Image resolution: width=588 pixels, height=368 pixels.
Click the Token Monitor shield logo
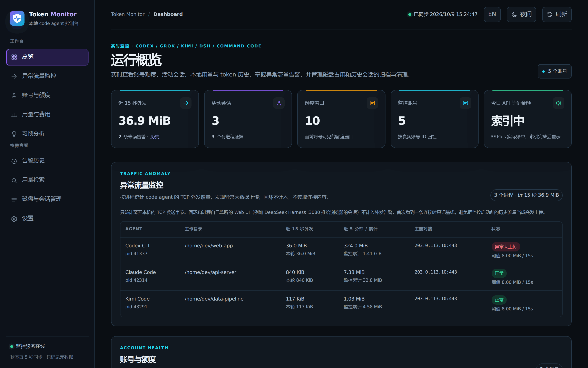click(x=17, y=18)
